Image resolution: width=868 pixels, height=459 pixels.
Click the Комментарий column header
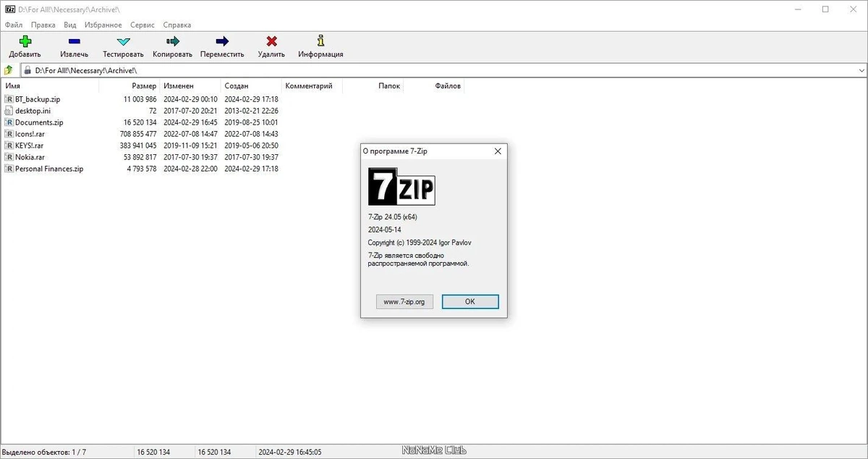point(312,86)
